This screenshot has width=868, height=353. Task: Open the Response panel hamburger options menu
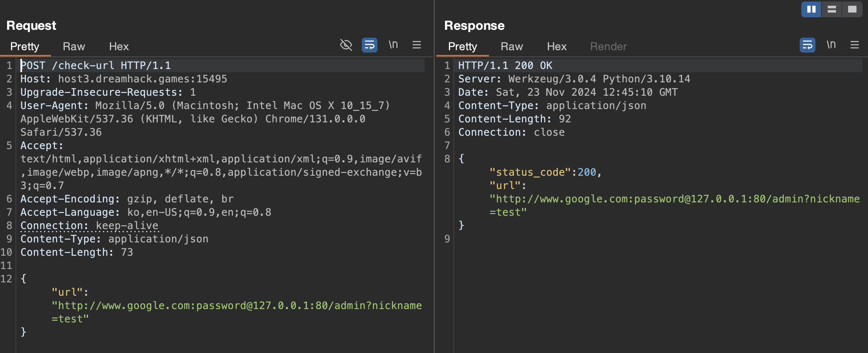tap(855, 45)
